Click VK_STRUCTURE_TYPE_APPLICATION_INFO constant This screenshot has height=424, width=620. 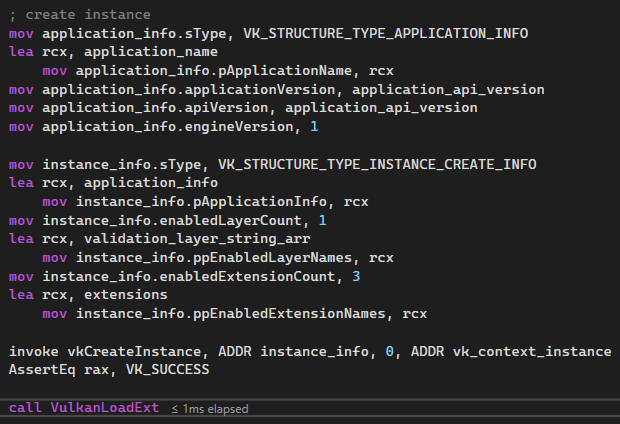pos(386,33)
